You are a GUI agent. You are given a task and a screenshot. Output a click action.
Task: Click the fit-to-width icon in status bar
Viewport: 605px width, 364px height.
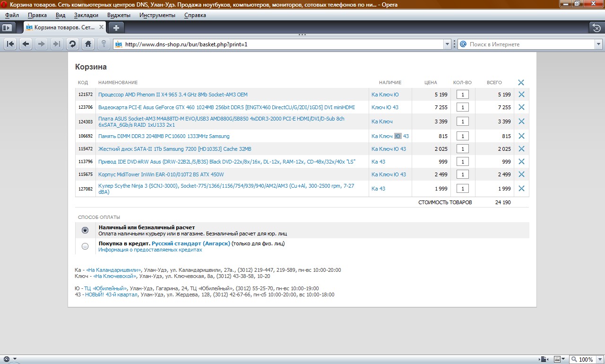pos(544,359)
